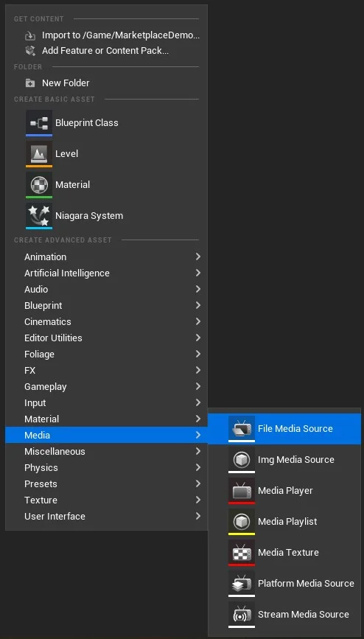The width and height of the screenshot is (364, 639).
Task: Click the Platform Media Source icon
Action: (x=242, y=584)
